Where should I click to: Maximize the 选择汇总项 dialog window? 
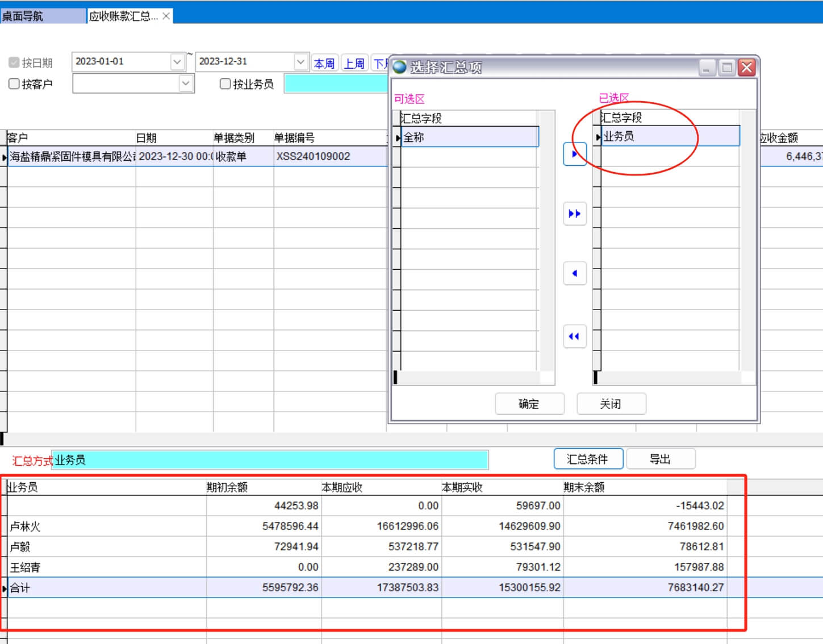click(x=726, y=68)
